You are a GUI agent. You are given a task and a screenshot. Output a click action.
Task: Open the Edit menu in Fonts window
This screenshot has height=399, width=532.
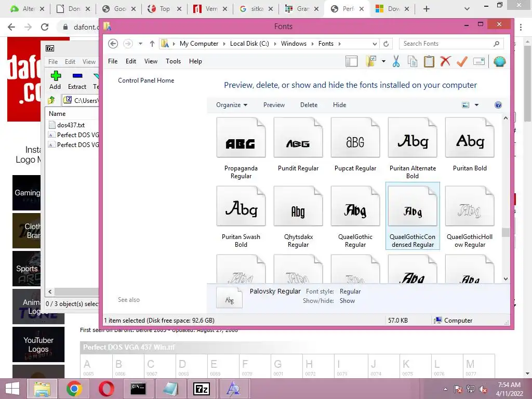tap(130, 61)
